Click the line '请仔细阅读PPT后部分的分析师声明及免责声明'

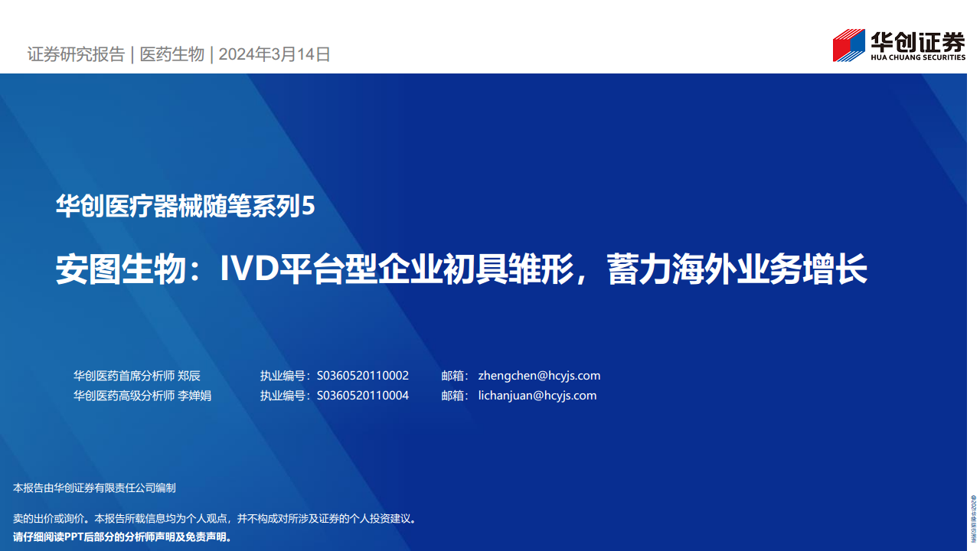[x=122, y=536]
